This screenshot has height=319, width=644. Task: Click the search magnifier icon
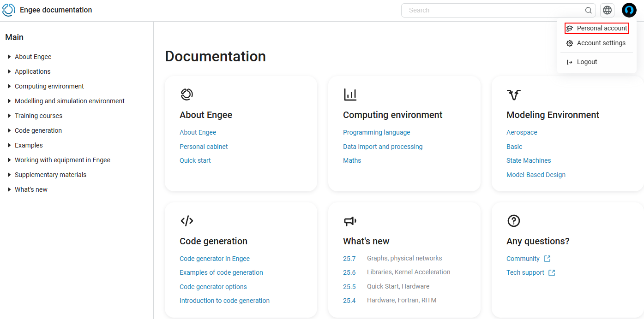tap(589, 10)
